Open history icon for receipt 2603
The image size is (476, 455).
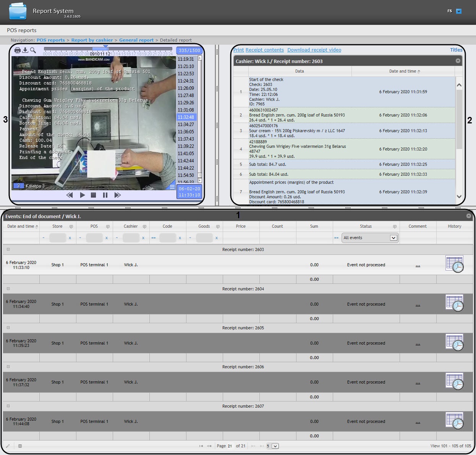(454, 264)
